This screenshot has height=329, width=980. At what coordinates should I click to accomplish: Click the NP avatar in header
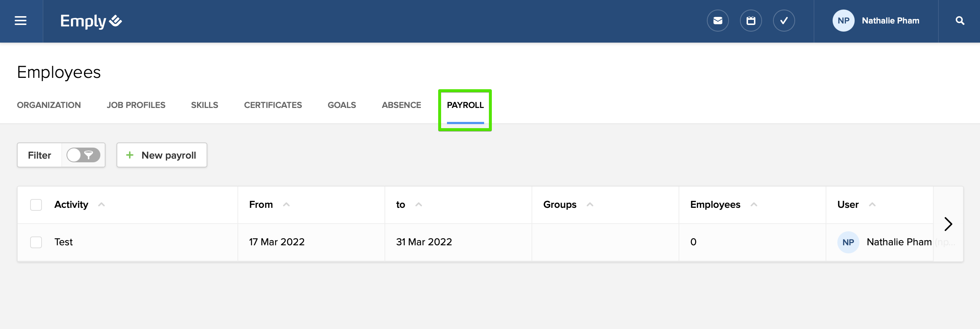[x=843, y=21]
